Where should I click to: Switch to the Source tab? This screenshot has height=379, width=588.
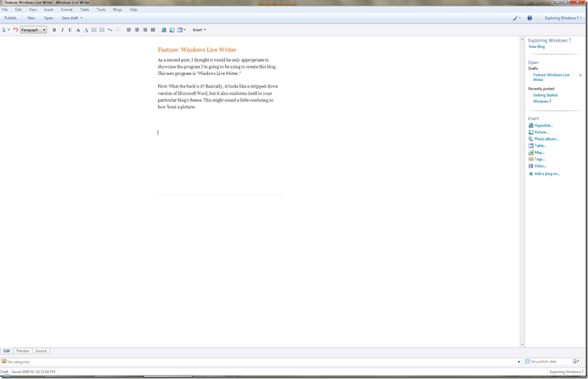click(x=41, y=351)
